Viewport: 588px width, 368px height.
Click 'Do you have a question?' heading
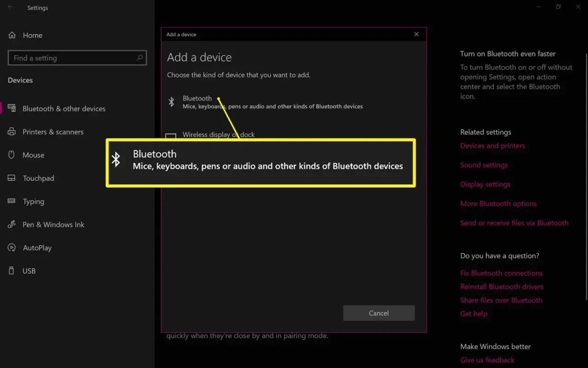pyautogui.click(x=500, y=256)
